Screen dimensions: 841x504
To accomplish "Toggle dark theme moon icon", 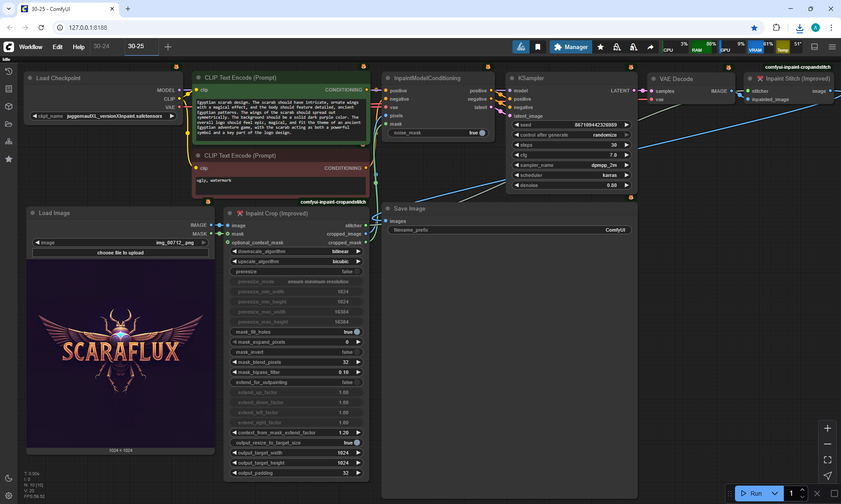I will click(9, 478).
